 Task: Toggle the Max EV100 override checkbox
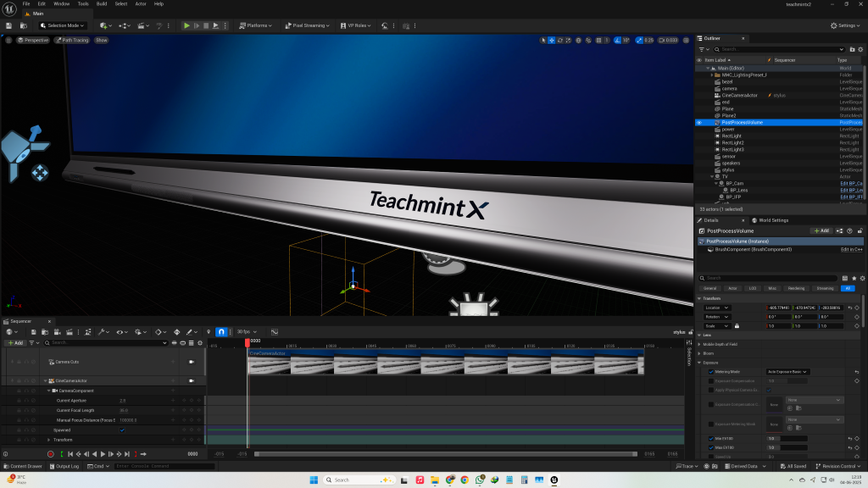click(711, 447)
